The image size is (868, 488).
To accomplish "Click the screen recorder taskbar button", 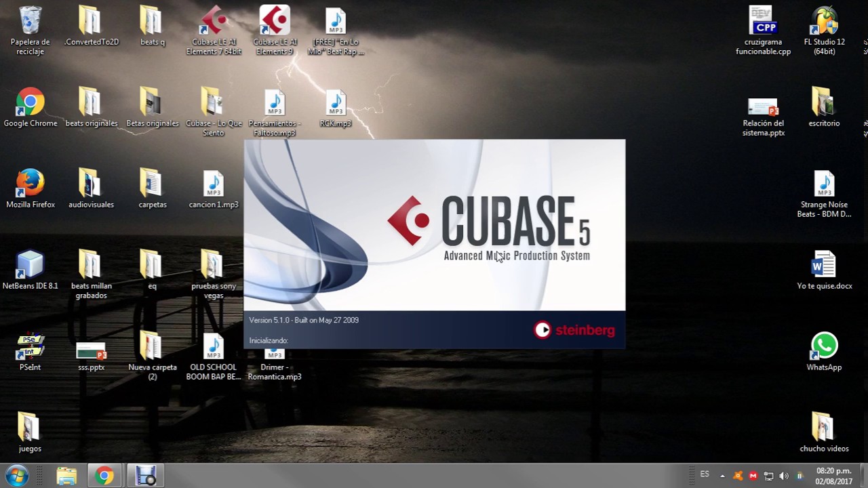I will (x=145, y=476).
